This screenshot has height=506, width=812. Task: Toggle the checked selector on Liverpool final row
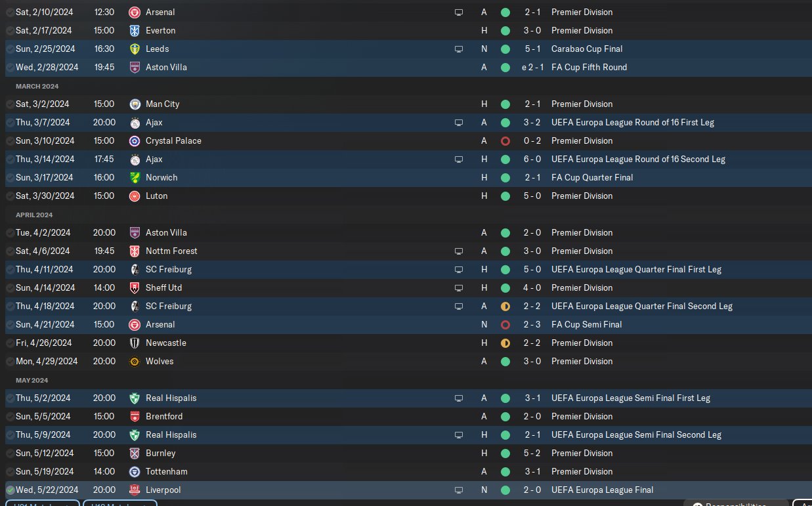9,490
